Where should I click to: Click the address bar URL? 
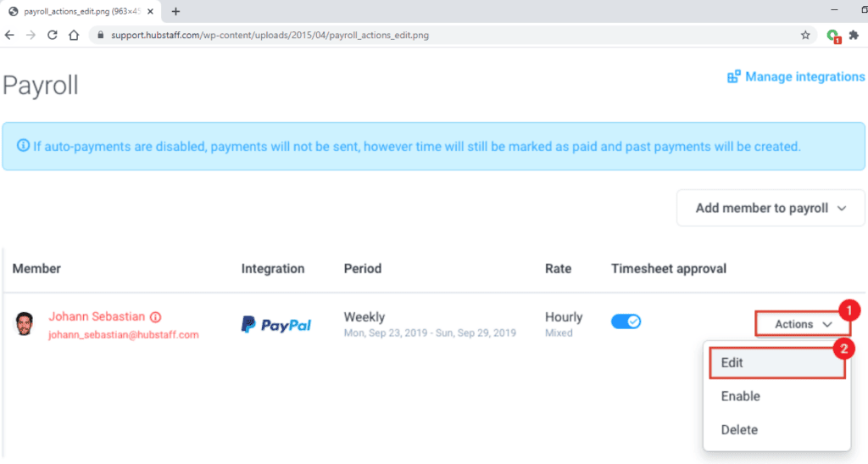point(270,35)
